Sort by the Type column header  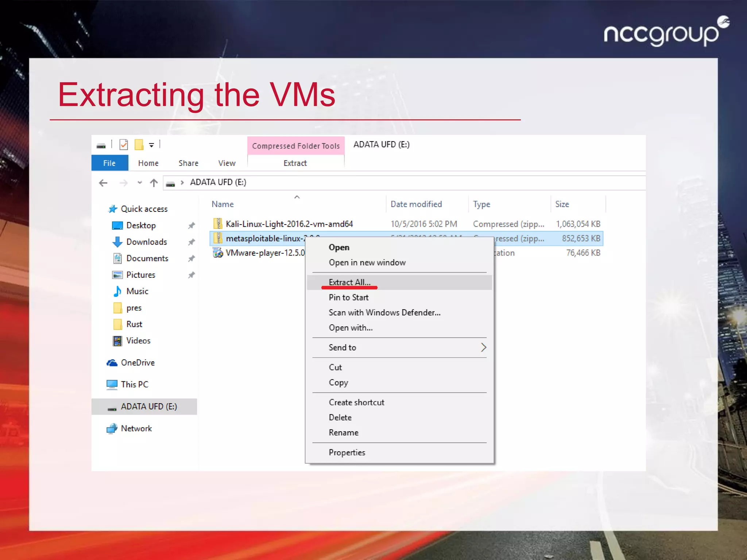tap(481, 204)
